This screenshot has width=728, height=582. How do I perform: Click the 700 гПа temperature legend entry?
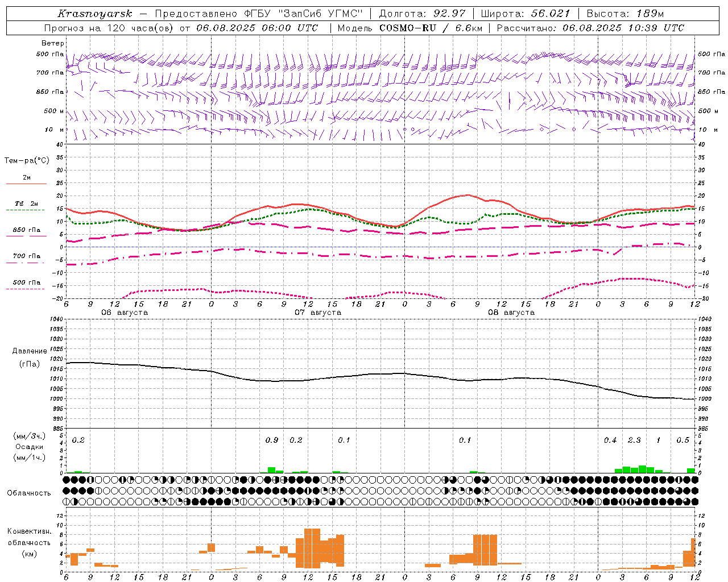[x=26, y=256]
